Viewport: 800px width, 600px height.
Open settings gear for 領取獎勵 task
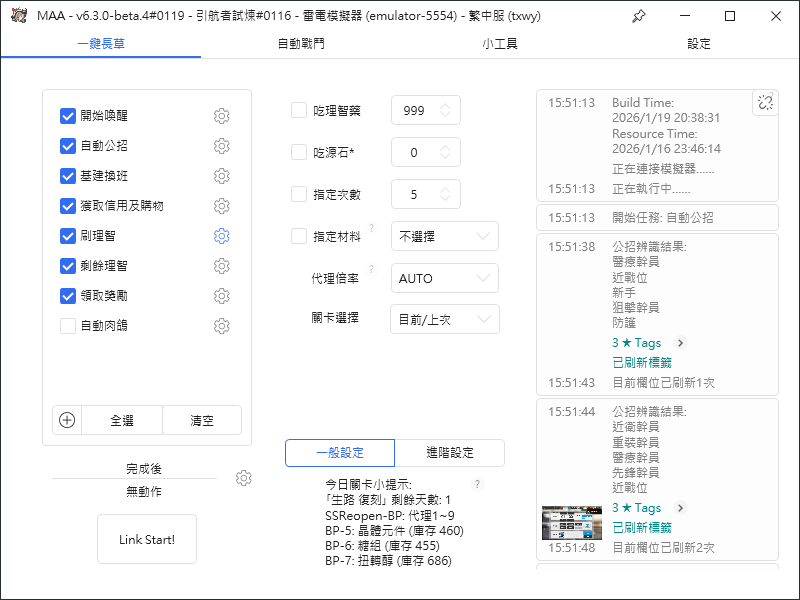point(222,296)
